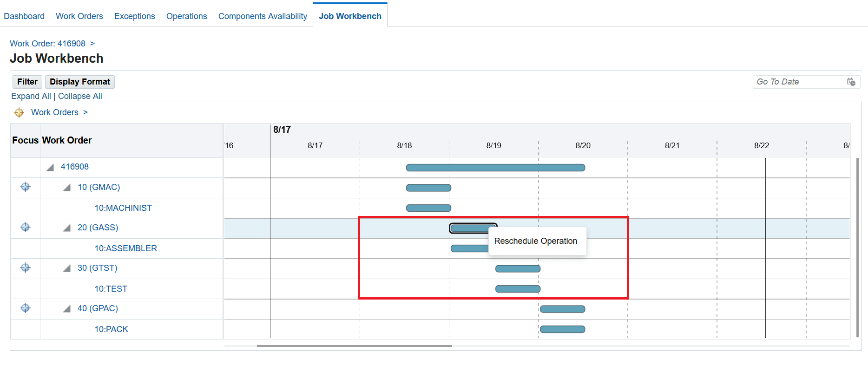Click focus icon for 10 (GMAC) row
The image size is (868, 372).
[26, 187]
